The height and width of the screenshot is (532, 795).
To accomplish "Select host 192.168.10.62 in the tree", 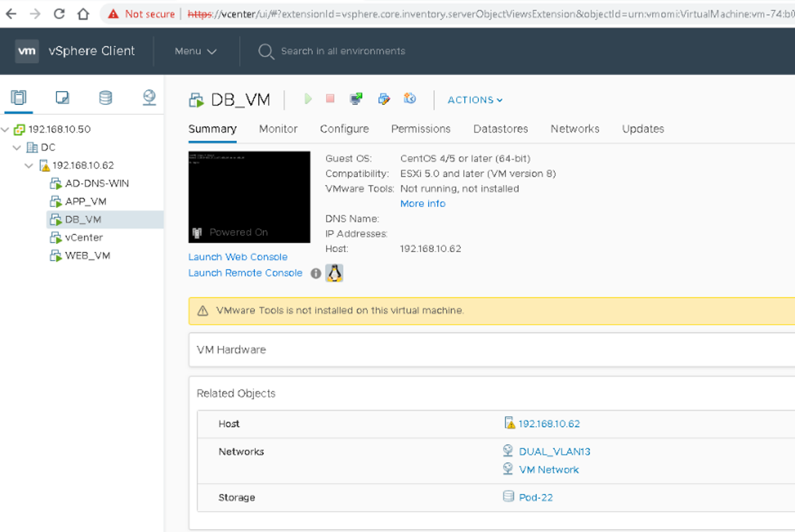I will coord(83,166).
